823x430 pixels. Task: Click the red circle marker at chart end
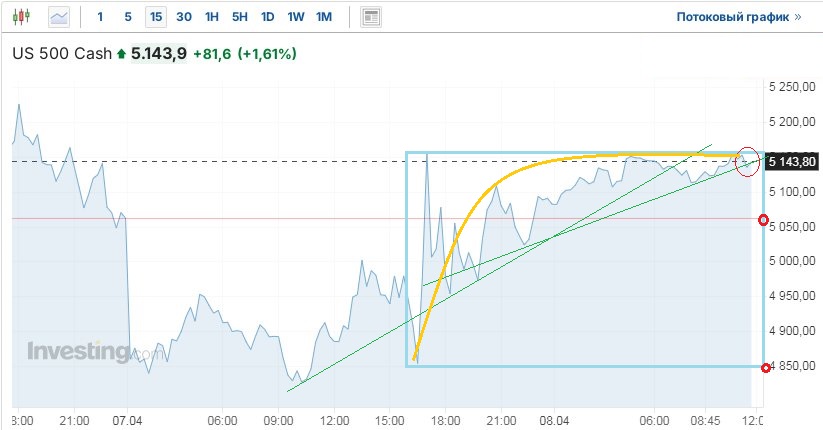(747, 160)
